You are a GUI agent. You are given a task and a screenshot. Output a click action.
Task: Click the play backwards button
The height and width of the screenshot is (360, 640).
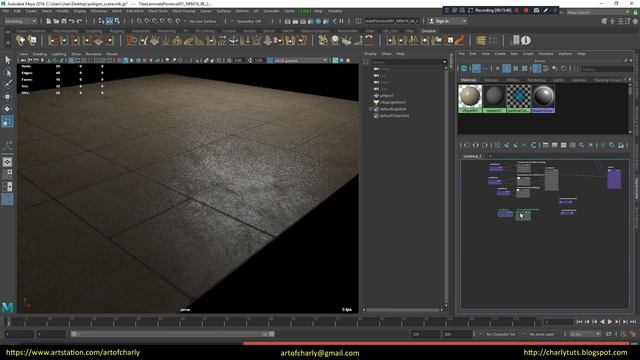(x=602, y=322)
